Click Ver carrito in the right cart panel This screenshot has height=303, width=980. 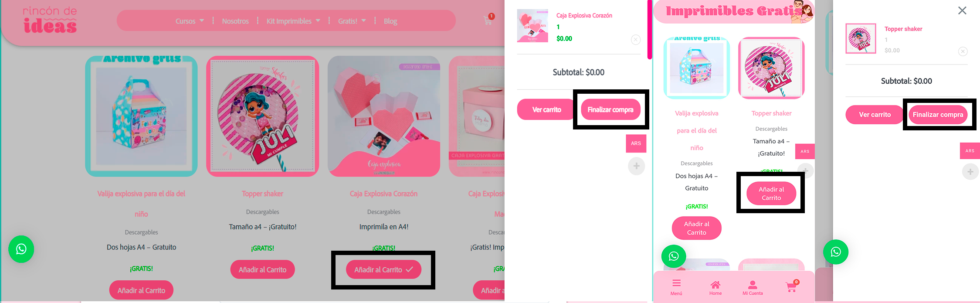[x=875, y=115]
